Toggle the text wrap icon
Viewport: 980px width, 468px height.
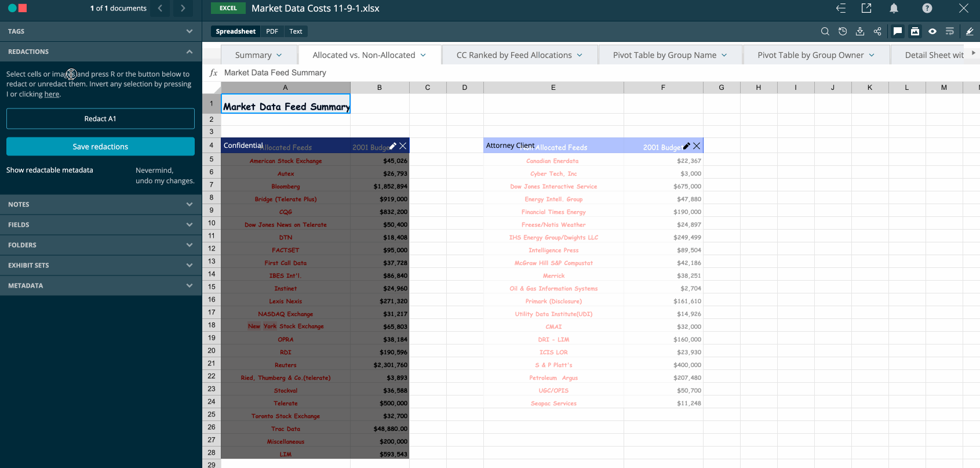[950, 31]
